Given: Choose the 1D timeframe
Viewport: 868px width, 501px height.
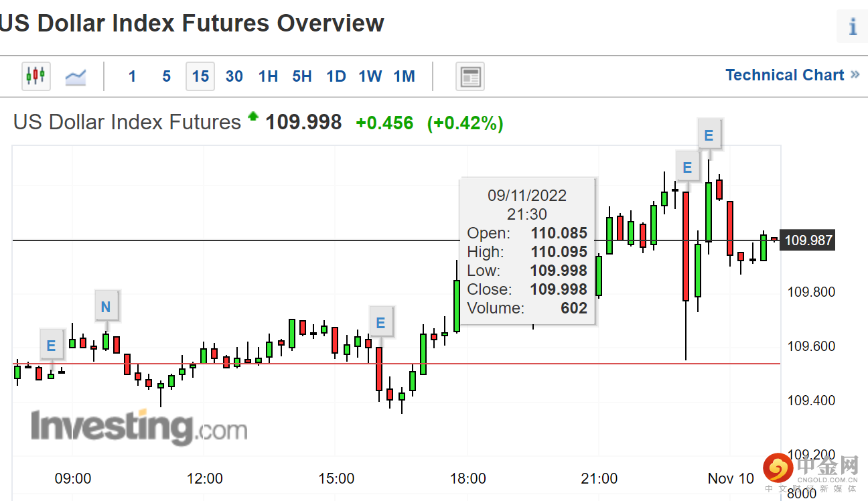Looking at the screenshot, I should 336,76.
